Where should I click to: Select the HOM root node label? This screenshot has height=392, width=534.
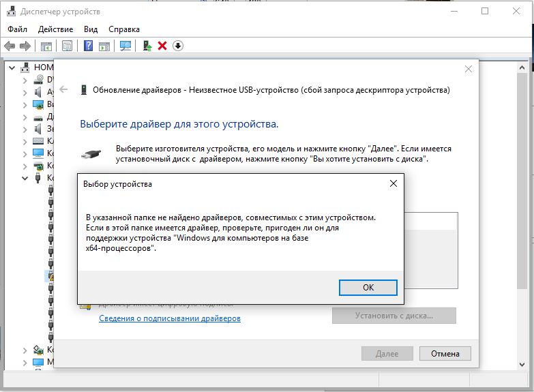[x=44, y=67]
